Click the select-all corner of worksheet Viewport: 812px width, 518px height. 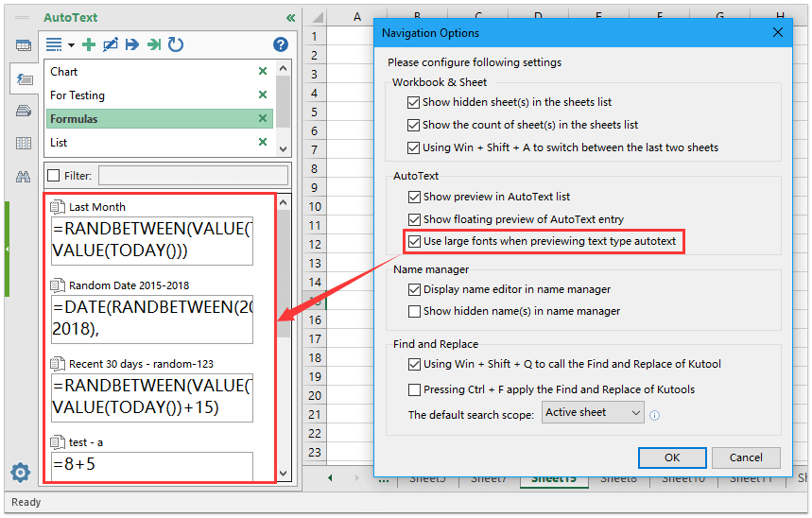point(317,18)
